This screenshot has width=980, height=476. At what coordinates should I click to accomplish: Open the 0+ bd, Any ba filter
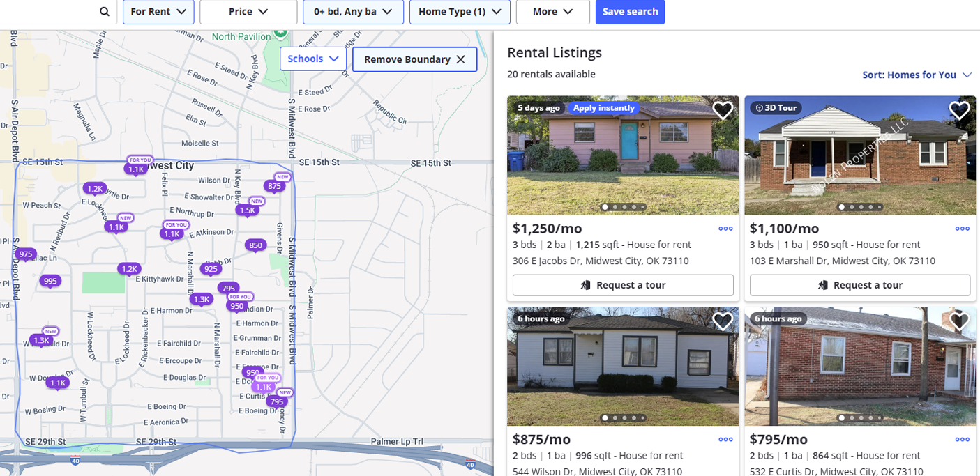353,12
